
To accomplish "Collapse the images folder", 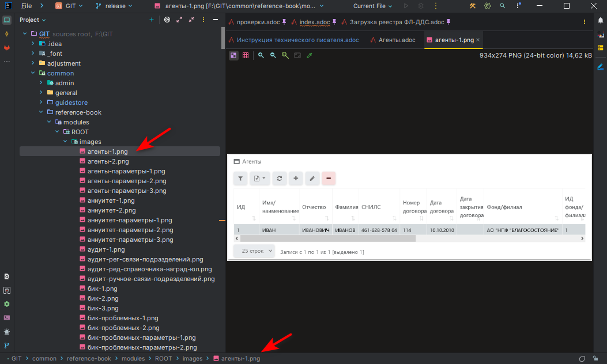I will (x=65, y=142).
